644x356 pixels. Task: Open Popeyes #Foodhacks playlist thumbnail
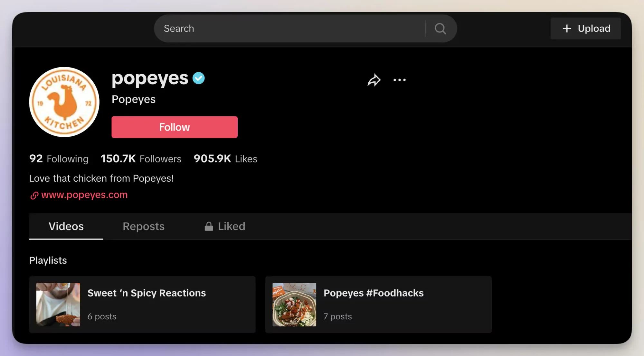[294, 305]
